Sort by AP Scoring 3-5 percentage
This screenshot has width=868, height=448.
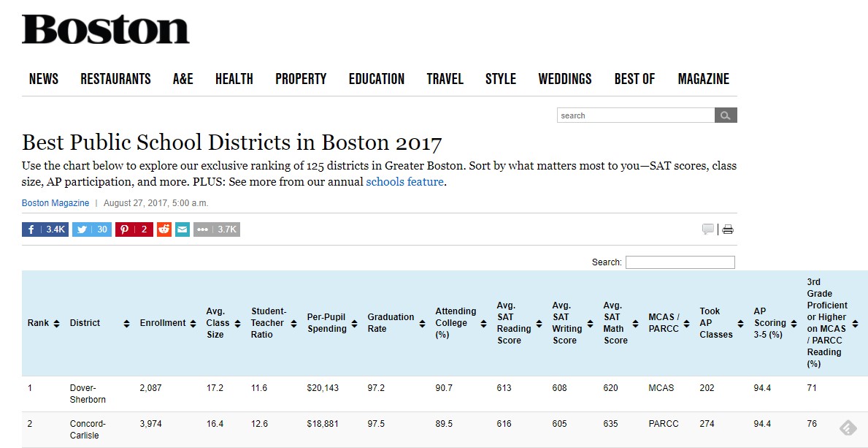[794, 322]
